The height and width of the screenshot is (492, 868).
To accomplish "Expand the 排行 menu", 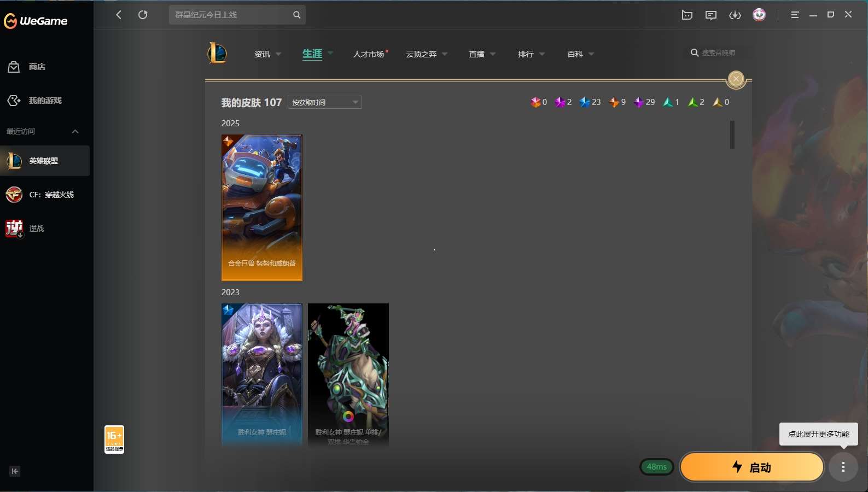I will click(531, 54).
